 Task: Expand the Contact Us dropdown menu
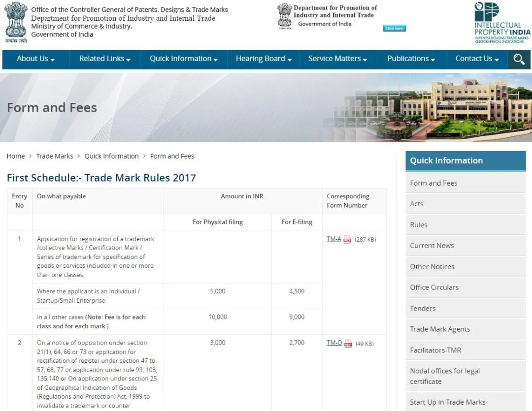click(477, 59)
